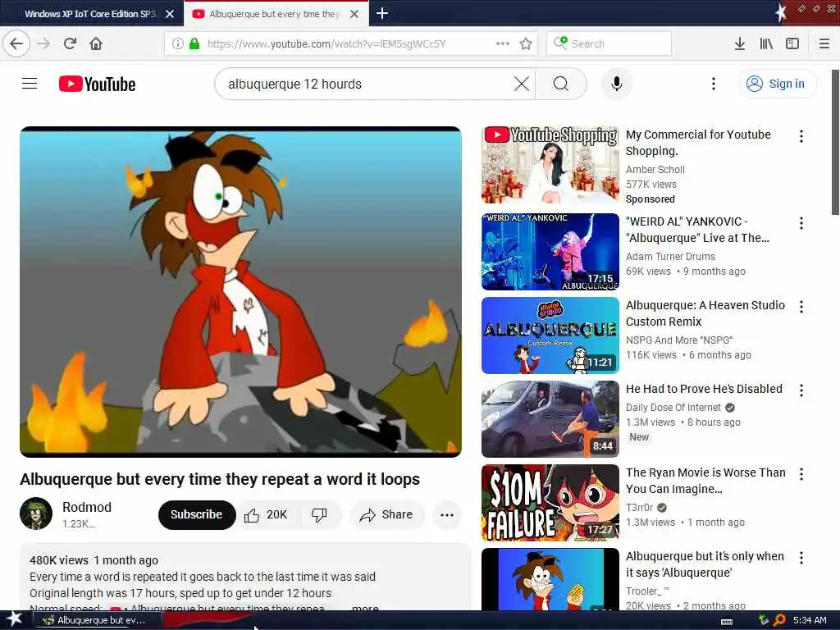Click the browser forward arrow
The width and height of the screenshot is (840, 630).
pyautogui.click(x=44, y=43)
